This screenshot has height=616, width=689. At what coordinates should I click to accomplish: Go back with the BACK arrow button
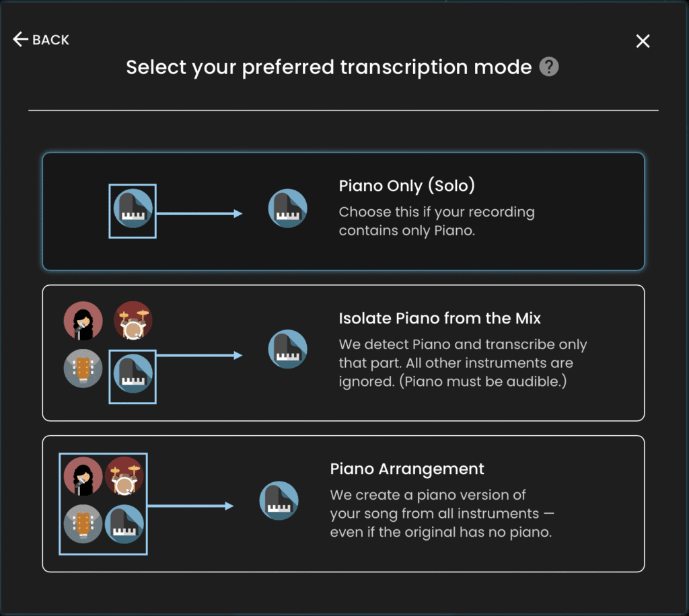(41, 40)
